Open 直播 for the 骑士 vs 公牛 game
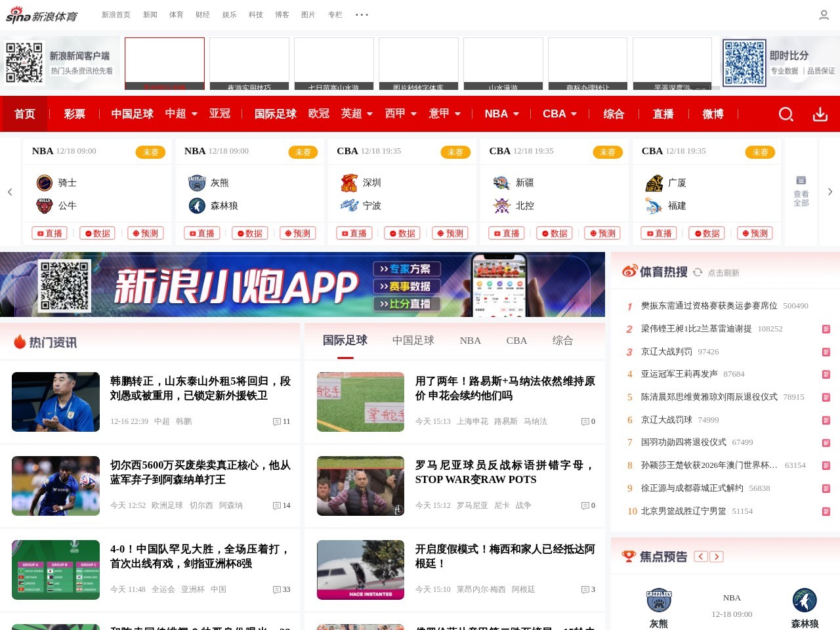The height and width of the screenshot is (630, 840). [x=49, y=233]
